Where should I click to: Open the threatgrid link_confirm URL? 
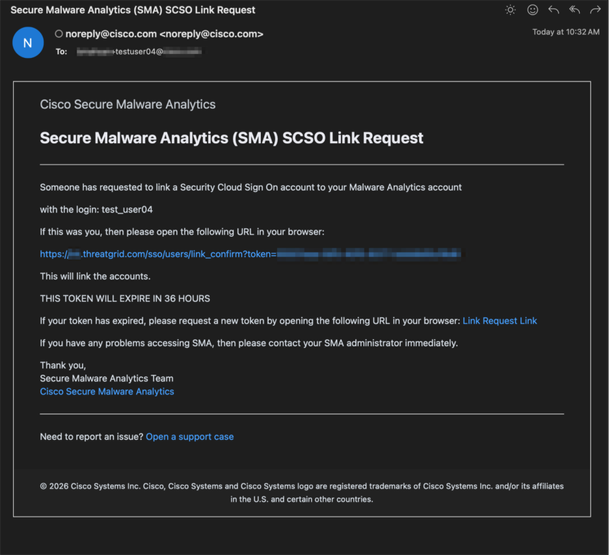click(250, 254)
